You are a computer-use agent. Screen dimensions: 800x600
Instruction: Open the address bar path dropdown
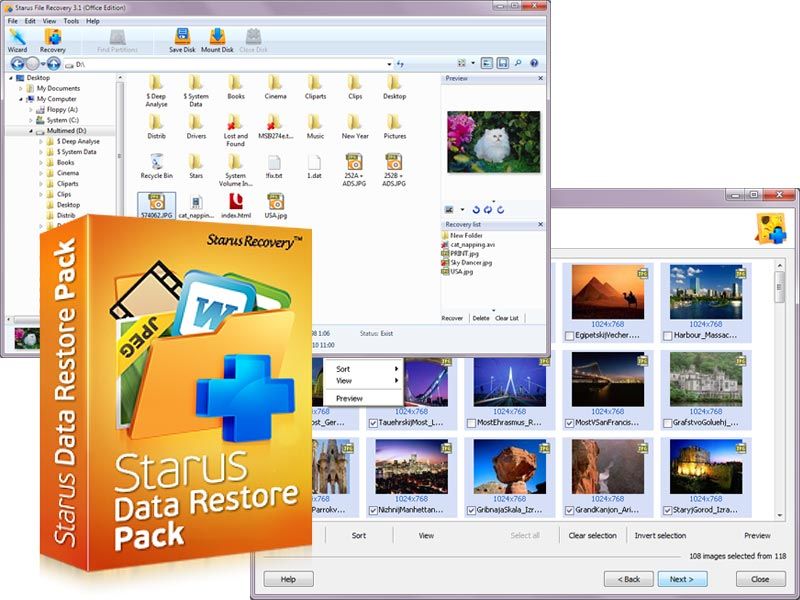(x=389, y=64)
